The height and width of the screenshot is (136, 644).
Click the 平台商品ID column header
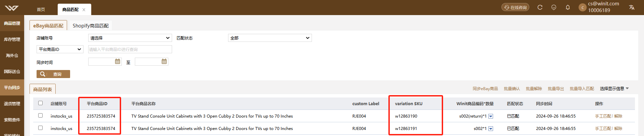[97, 104]
